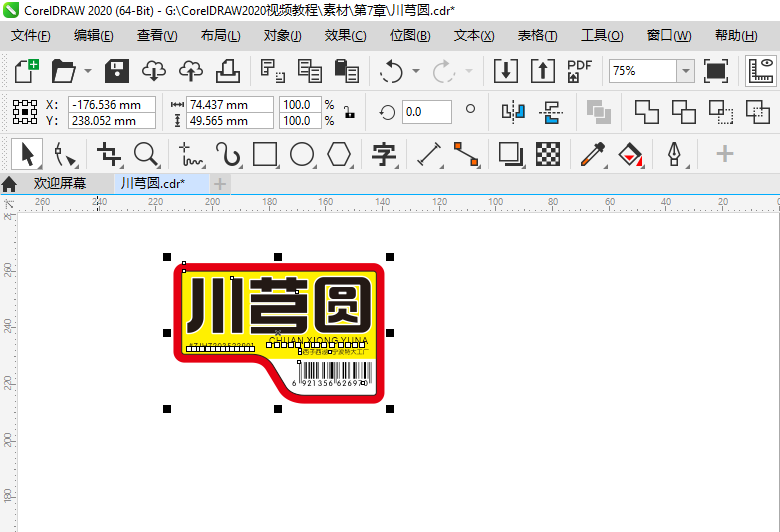Click the Simplify shapes icon

[x=758, y=111]
